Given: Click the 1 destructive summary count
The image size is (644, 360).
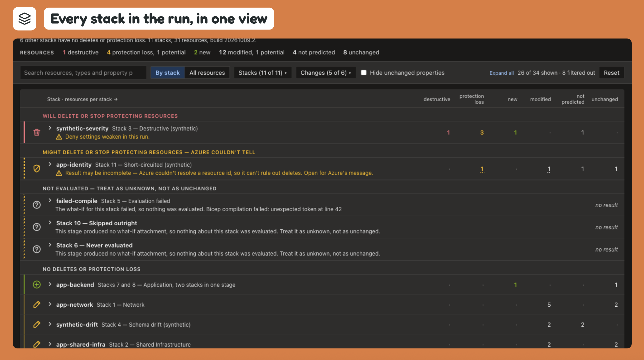Looking at the screenshot, I should 81,52.
